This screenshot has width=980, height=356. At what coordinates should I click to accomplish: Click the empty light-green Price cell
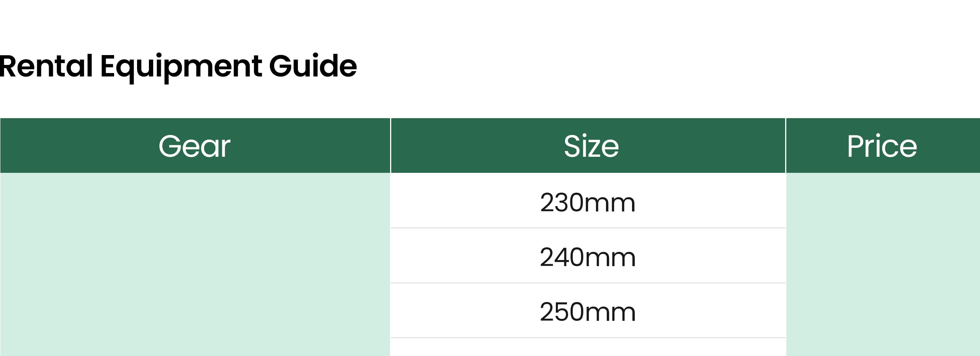883,264
